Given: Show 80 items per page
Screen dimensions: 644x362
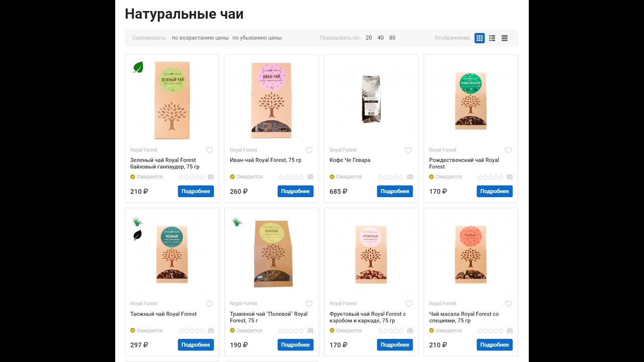Looking at the screenshot, I should [392, 38].
